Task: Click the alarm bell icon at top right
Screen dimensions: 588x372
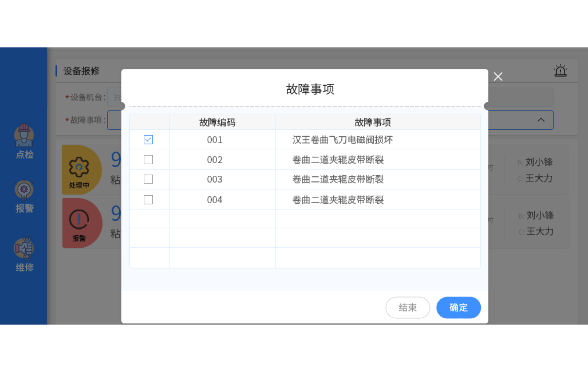Action: pyautogui.click(x=561, y=71)
